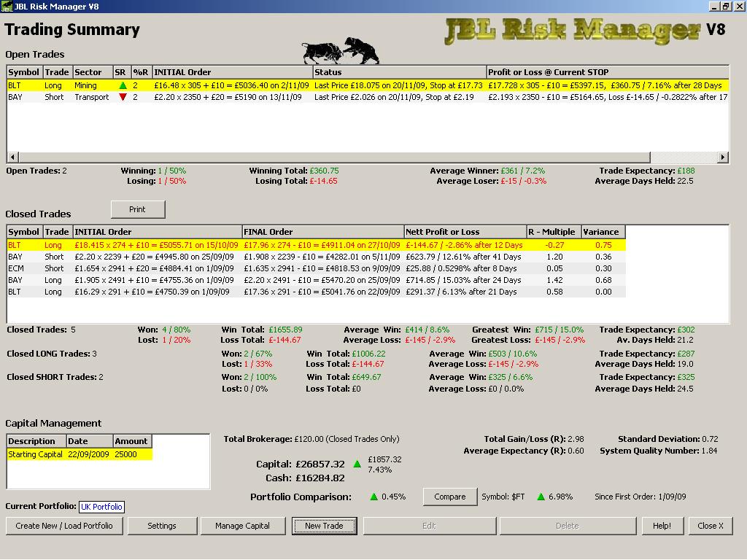Open Create New / Load Portfolio
Viewport: 747px width, 560px height.
pos(64,526)
